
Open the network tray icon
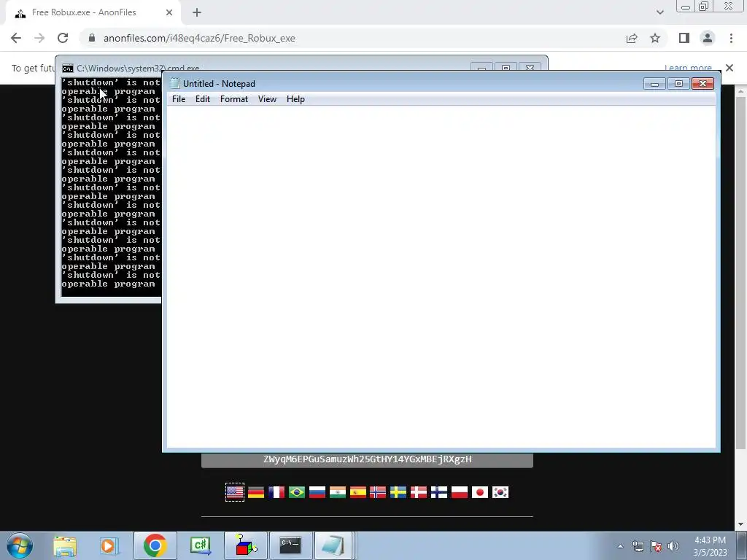click(638, 546)
